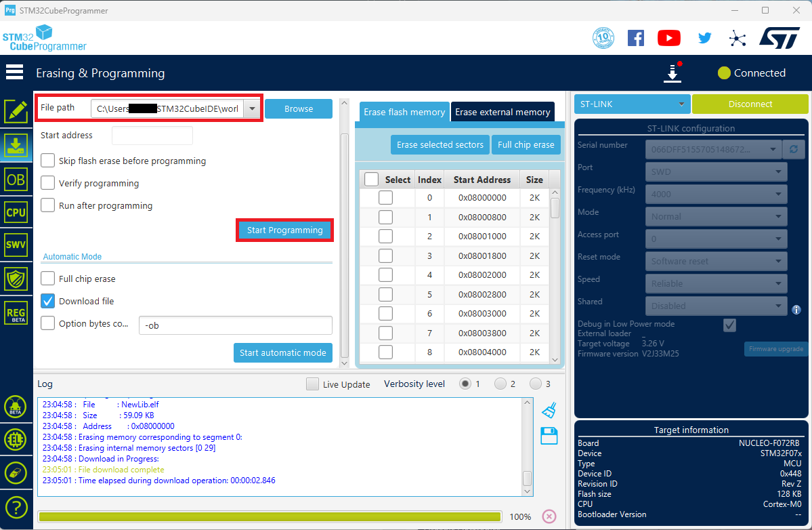Click the 10 years anniversary badge
Viewport: 812px width, 530px height.
(x=603, y=38)
